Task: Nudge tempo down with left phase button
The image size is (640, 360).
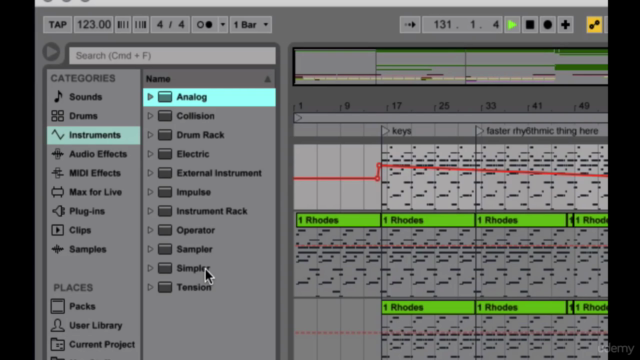Action: coord(123,25)
